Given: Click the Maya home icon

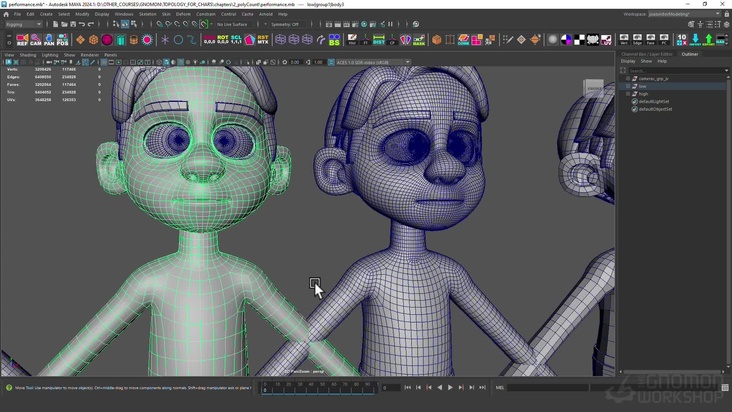Looking at the screenshot, I should [x=6, y=14].
